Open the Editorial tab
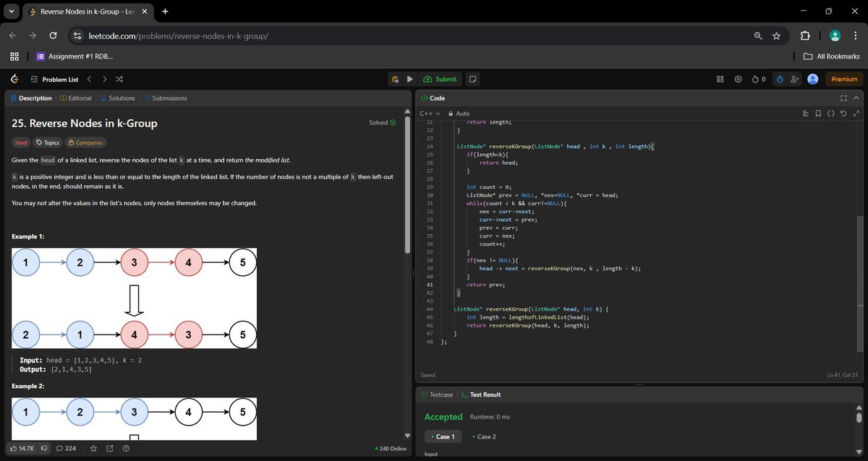Image resolution: width=868 pixels, height=461 pixels. [x=76, y=98]
